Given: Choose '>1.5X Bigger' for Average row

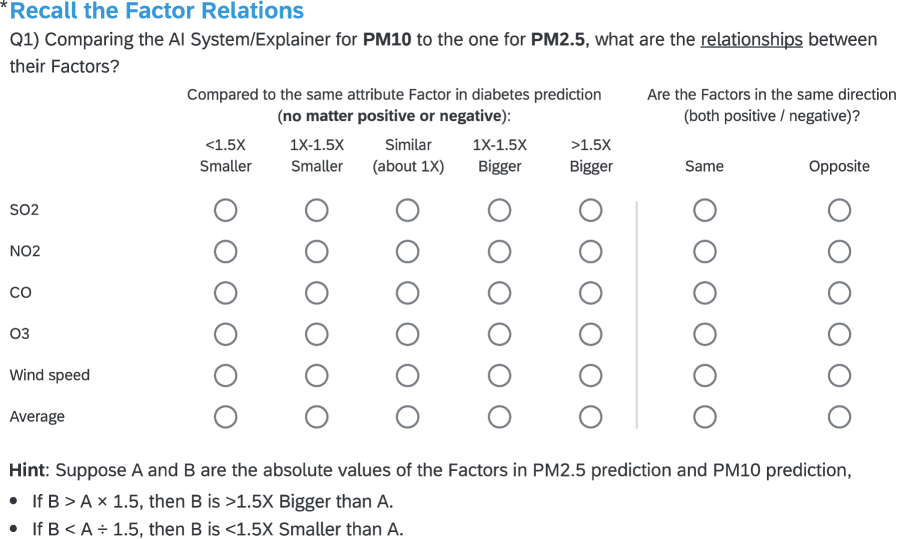Looking at the screenshot, I should coord(590,416).
